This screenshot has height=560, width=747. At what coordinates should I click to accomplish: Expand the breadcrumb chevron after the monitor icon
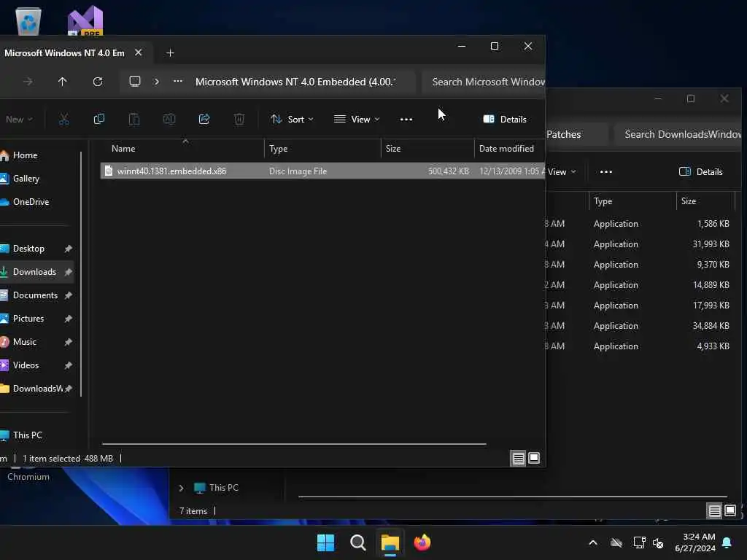[156, 82]
